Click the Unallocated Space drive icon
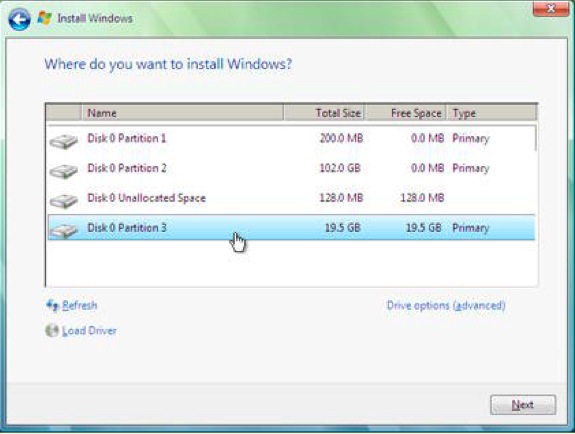Viewport: 575px width, 434px height. point(64,201)
